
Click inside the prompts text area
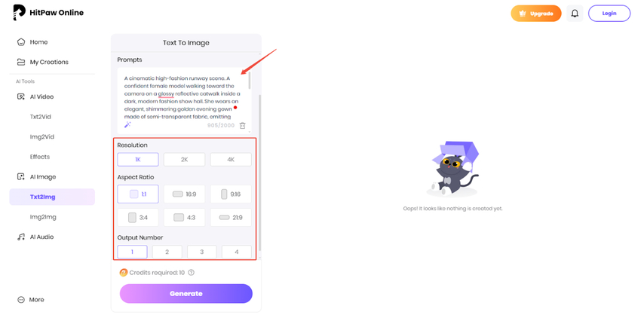(x=183, y=98)
